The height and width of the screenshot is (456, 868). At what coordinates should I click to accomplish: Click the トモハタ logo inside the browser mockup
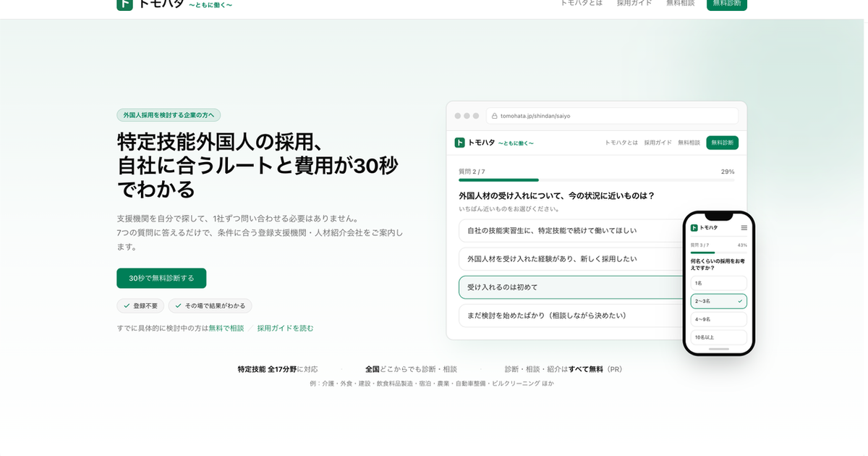pyautogui.click(x=494, y=143)
